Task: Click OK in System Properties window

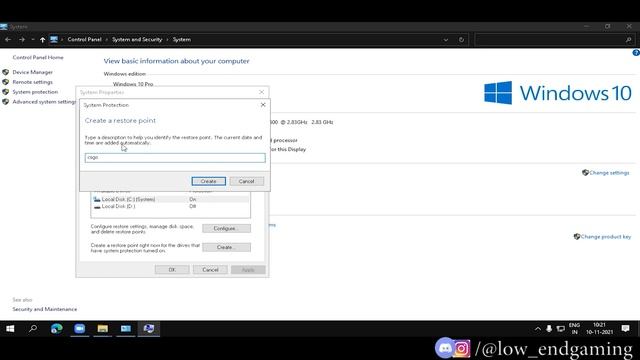Action: tap(172, 270)
